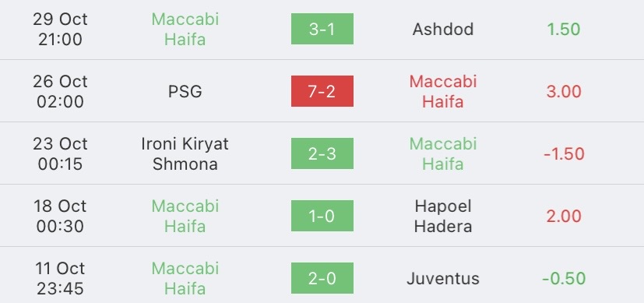This screenshot has width=644, height=303.
Task: Select the 1.50 handicap value
Action: (x=564, y=29)
